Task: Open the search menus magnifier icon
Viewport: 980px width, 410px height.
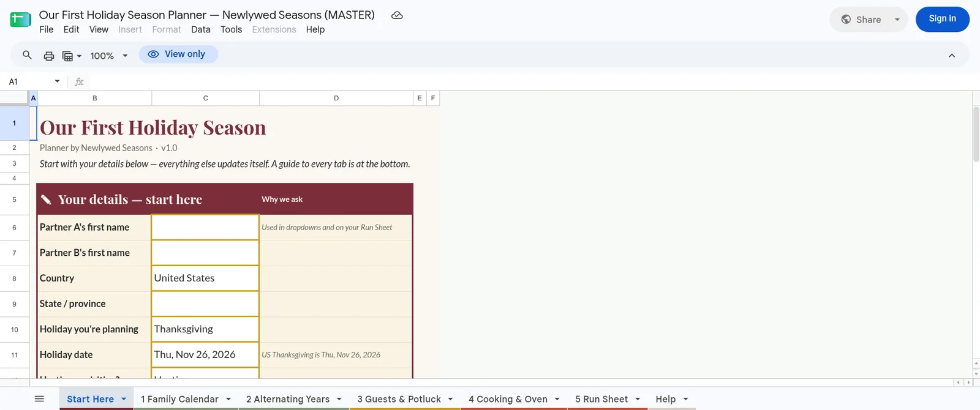Action: coord(27,55)
